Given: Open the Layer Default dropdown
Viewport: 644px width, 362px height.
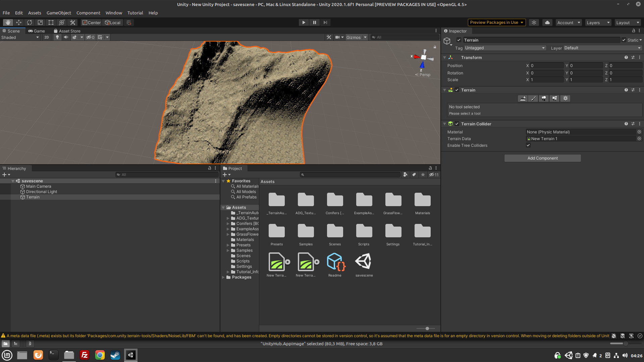Looking at the screenshot, I should click(x=603, y=48).
